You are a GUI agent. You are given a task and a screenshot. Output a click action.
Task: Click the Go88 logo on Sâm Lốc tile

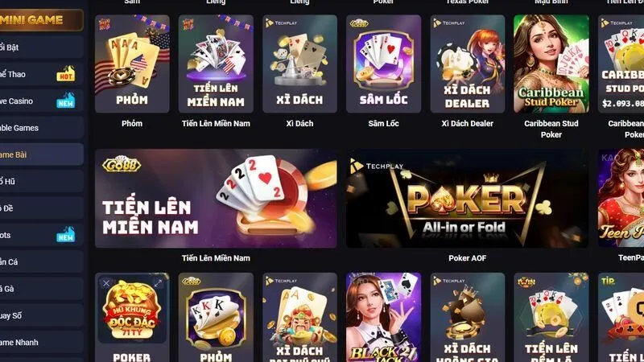[359, 23]
